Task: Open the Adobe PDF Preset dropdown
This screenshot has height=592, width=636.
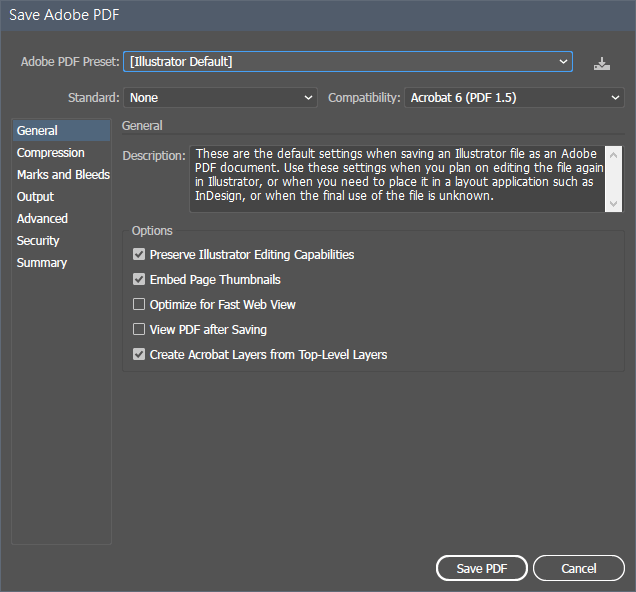Action: (x=348, y=62)
